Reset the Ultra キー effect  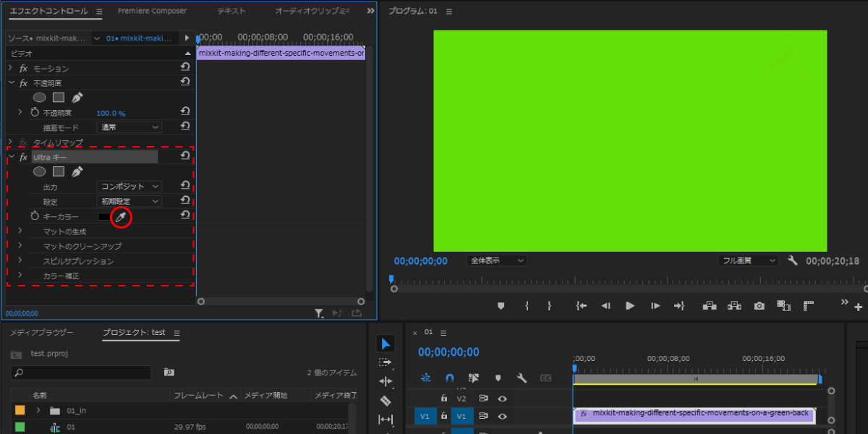click(185, 156)
